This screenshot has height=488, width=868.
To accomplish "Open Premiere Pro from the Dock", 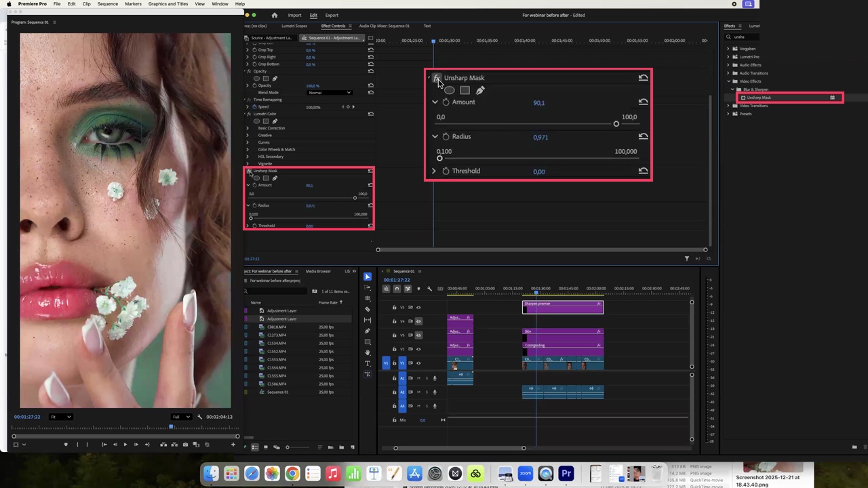I will point(566,473).
